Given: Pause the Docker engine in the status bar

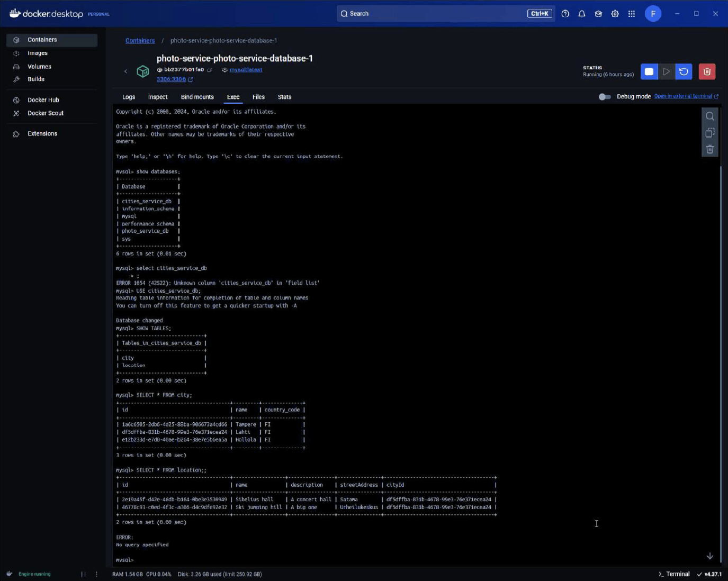Looking at the screenshot, I should [x=83, y=574].
